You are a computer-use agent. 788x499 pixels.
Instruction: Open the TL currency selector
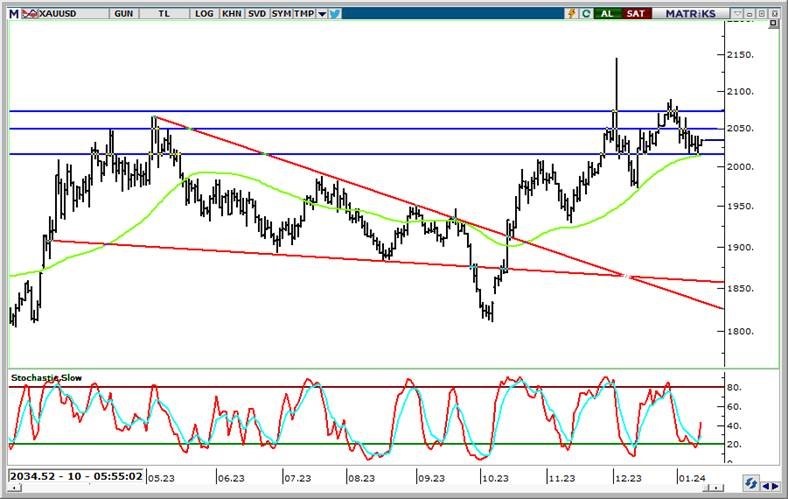[x=163, y=13]
